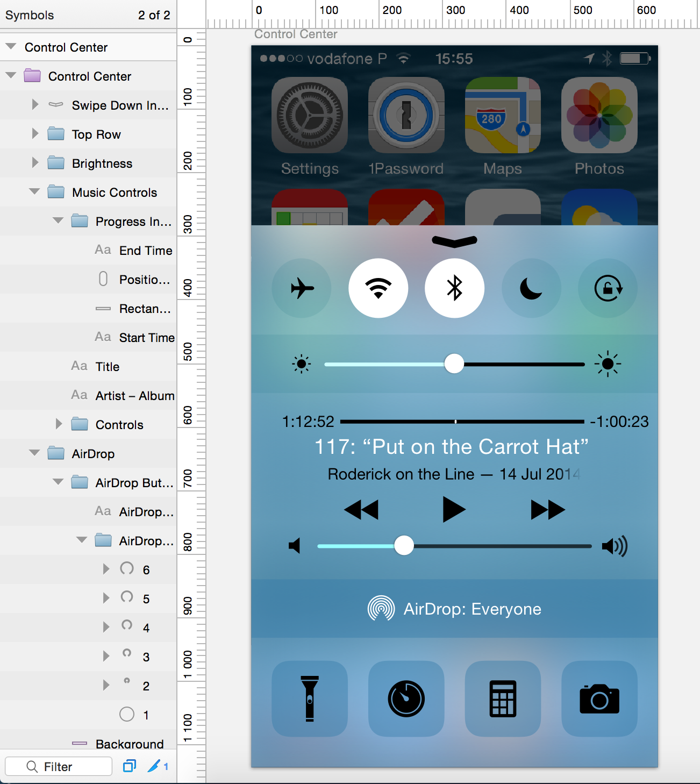The image size is (700, 784).
Task: Click the Filter search field
Action: click(x=59, y=766)
